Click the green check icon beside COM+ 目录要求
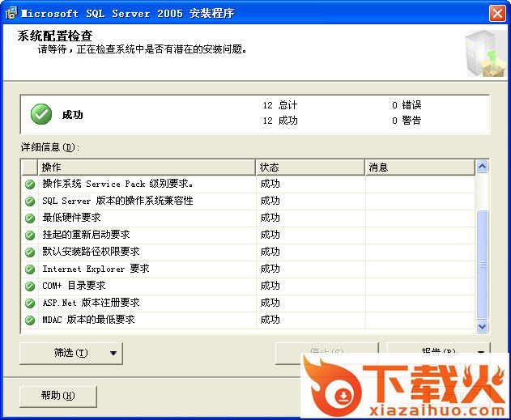The height and width of the screenshot is (420, 511). [30, 286]
